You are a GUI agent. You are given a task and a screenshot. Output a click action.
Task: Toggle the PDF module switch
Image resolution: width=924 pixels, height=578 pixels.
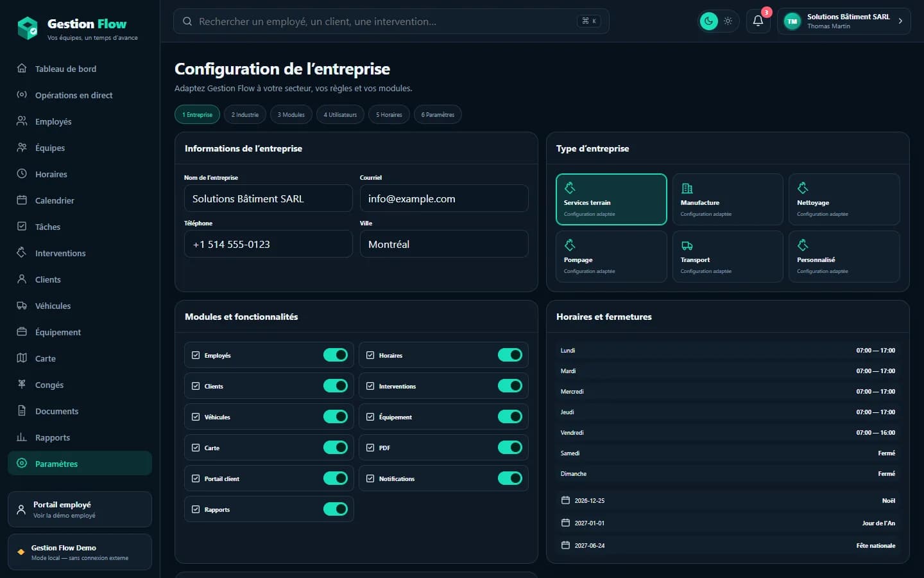[x=510, y=448]
